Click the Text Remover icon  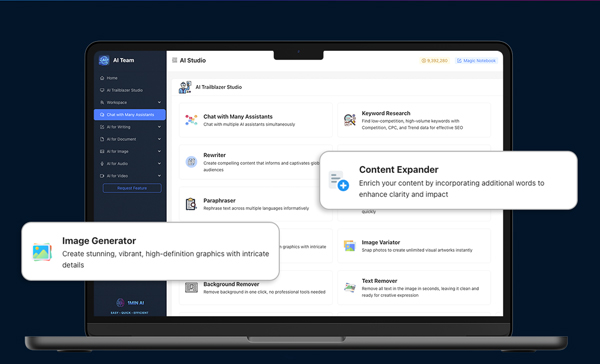[x=349, y=287]
